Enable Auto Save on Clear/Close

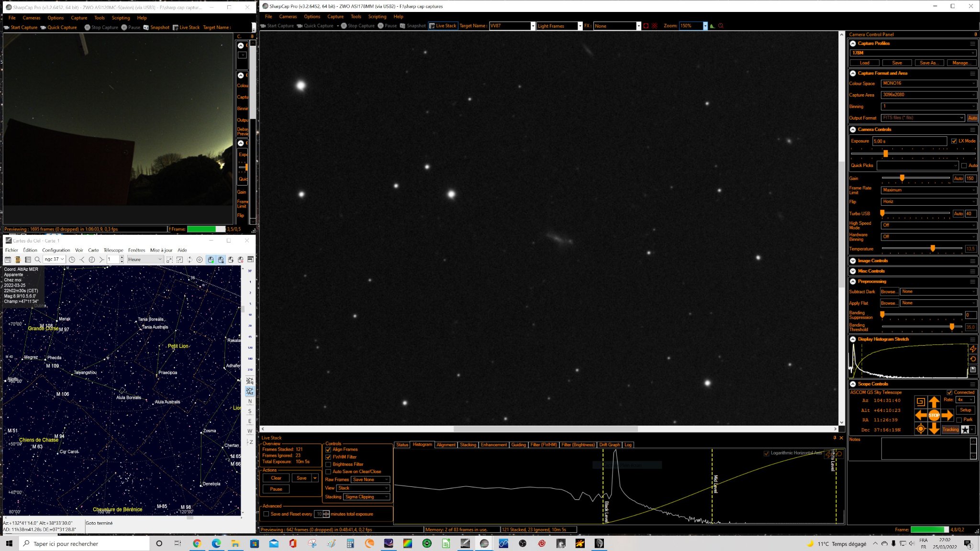328,472
